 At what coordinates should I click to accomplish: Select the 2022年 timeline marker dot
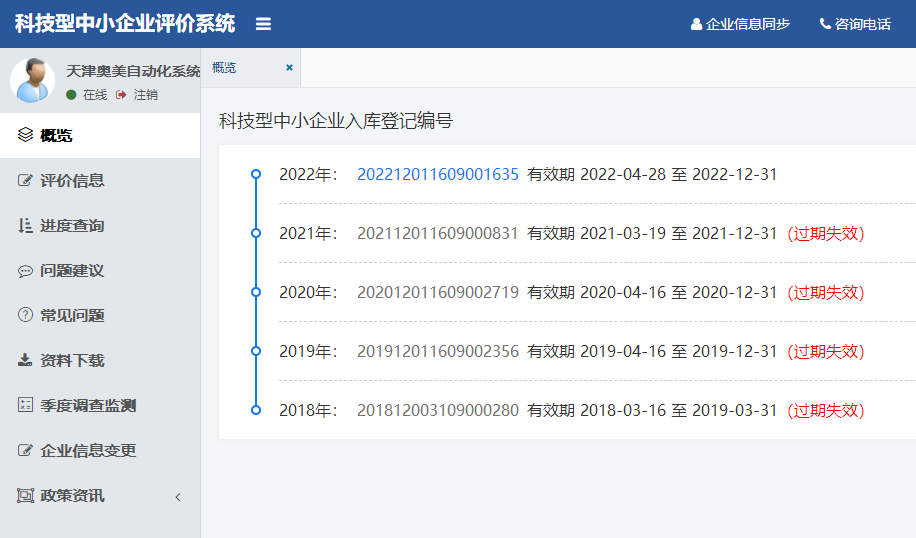point(256,174)
